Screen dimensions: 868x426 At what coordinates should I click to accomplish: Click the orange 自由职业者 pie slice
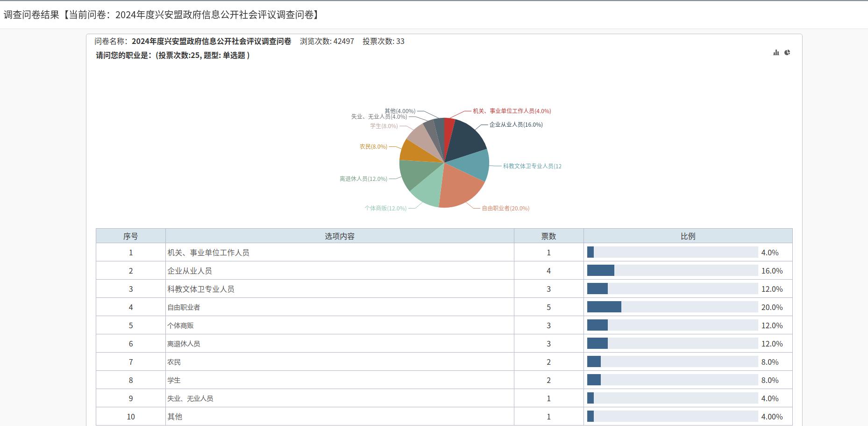point(459,187)
